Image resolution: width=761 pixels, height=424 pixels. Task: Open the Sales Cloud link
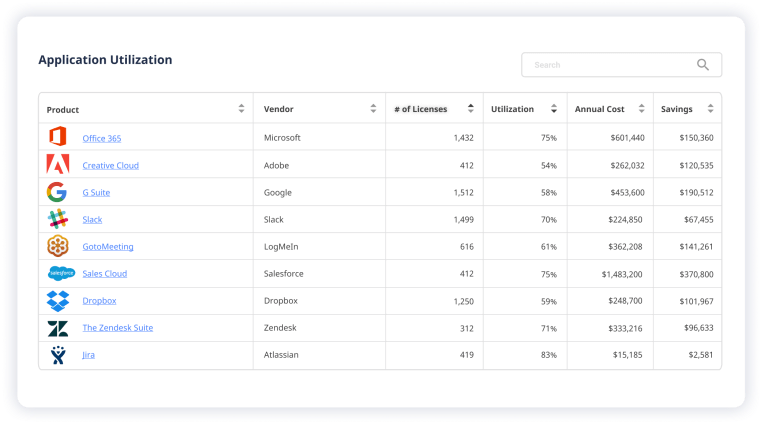[105, 273]
